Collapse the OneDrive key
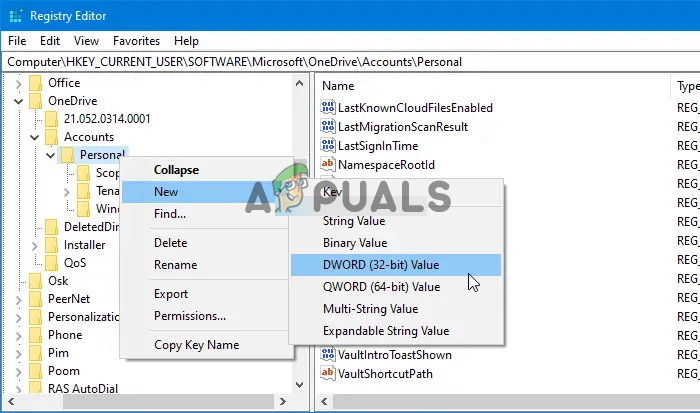 click(x=18, y=101)
